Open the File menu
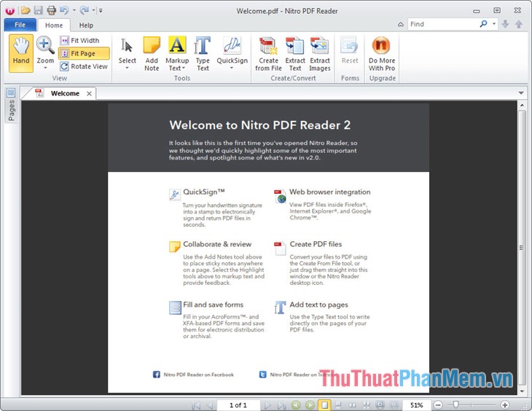 [20, 25]
